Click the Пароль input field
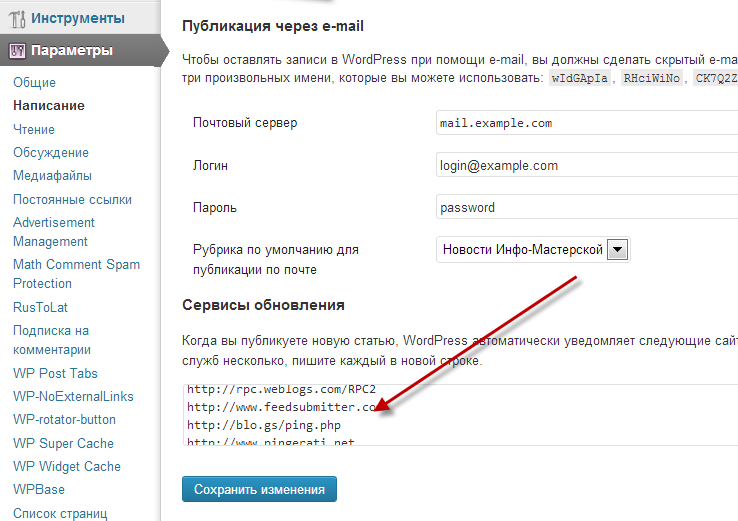 tap(586, 208)
